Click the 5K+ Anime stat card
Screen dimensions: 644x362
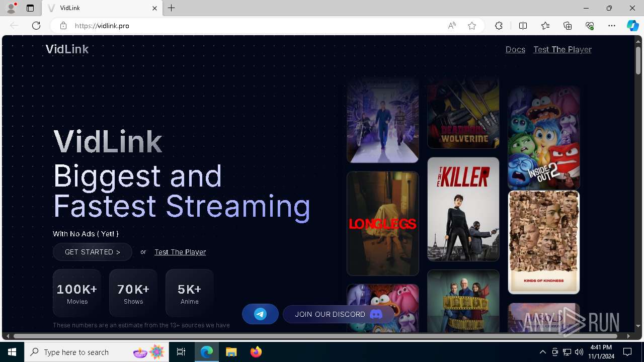(x=190, y=293)
